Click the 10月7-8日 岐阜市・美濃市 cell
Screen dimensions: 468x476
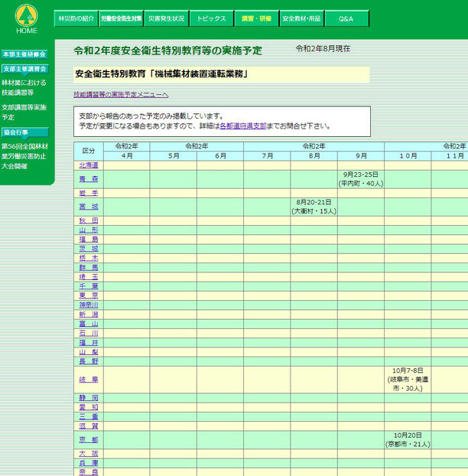(408, 380)
